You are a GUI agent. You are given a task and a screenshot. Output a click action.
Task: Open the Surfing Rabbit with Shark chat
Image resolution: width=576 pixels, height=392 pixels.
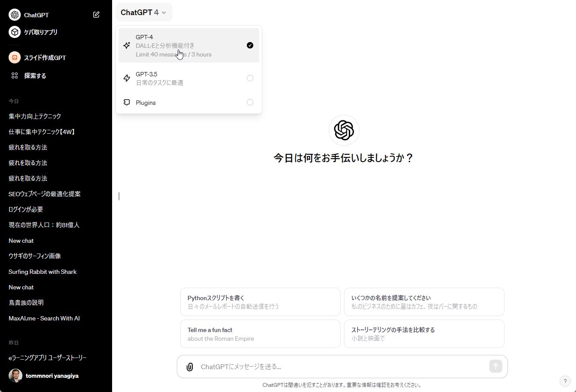43,272
